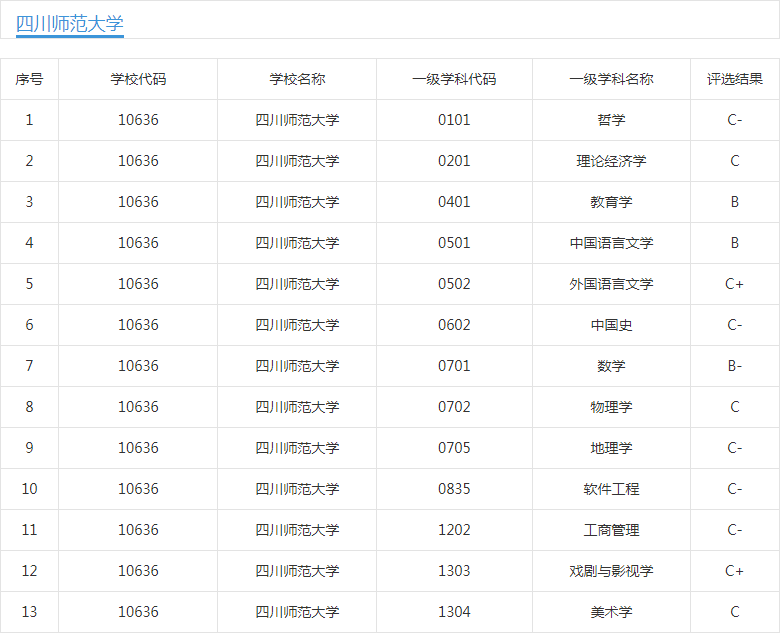Click the 一级学科名称 column header
The width and height of the screenshot is (784, 635).
point(611,79)
